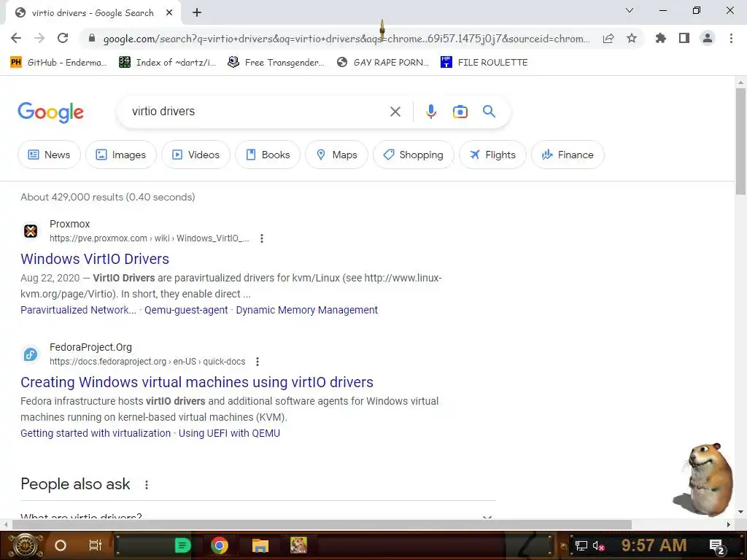Open Cortana circle on taskbar
This screenshot has width=747, height=560.
pyautogui.click(x=60, y=545)
